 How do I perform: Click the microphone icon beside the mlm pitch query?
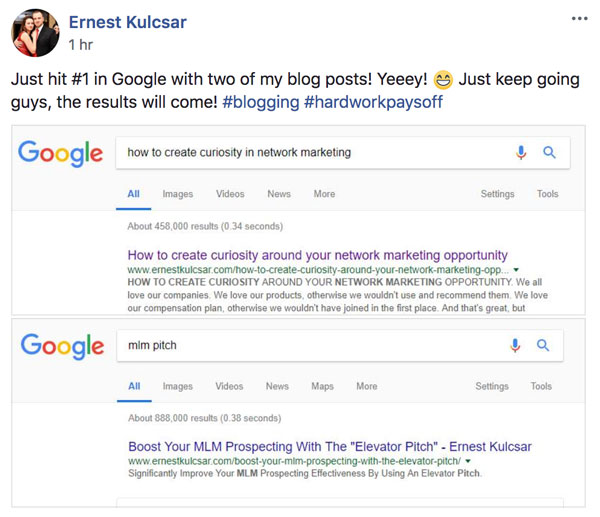click(x=515, y=345)
